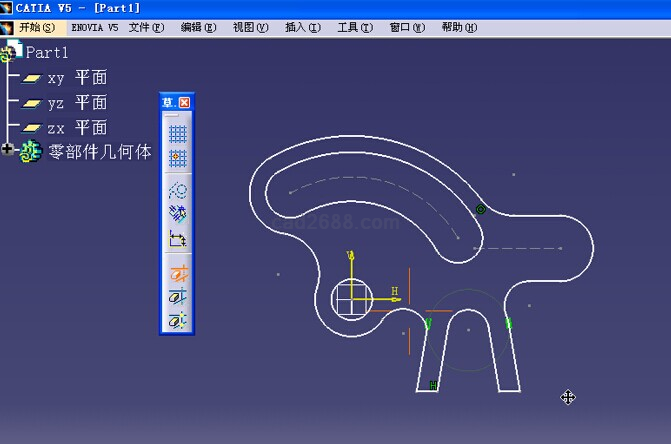Open the 文件 (File) menu
Screen dimensions: 671x444
[146, 27]
